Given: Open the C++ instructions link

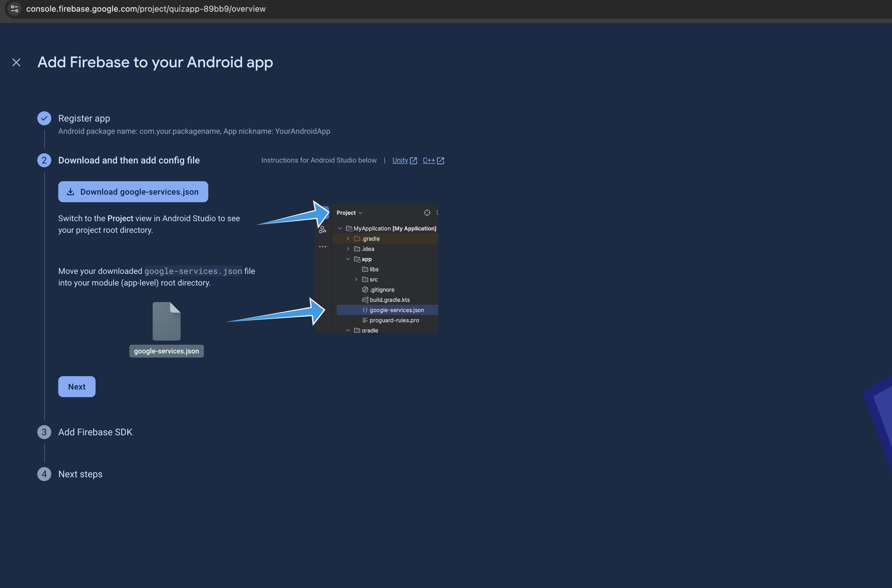Looking at the screenshot, I should pyautogui.click(x=429, y=161).
